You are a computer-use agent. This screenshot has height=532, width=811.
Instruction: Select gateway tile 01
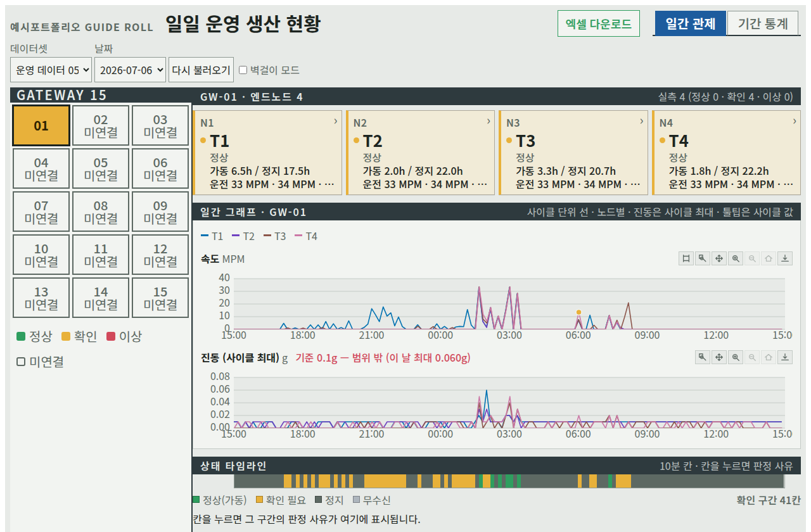tap(41, 125)
